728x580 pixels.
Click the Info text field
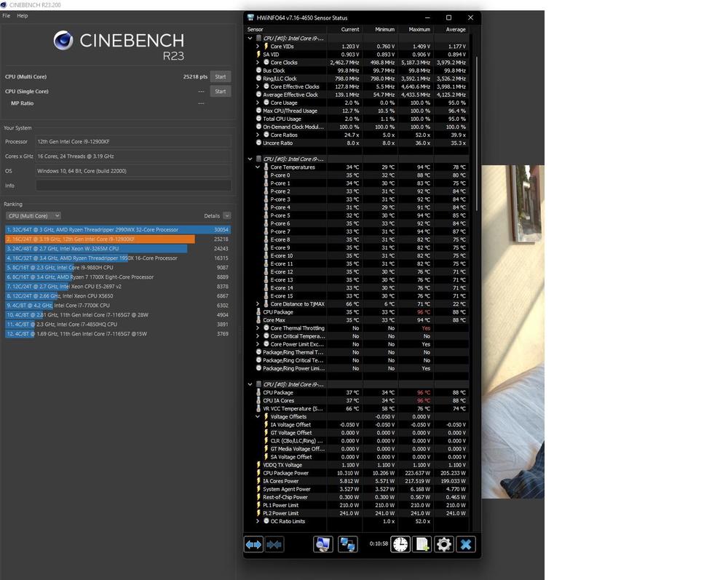click(x=133, y=186)
